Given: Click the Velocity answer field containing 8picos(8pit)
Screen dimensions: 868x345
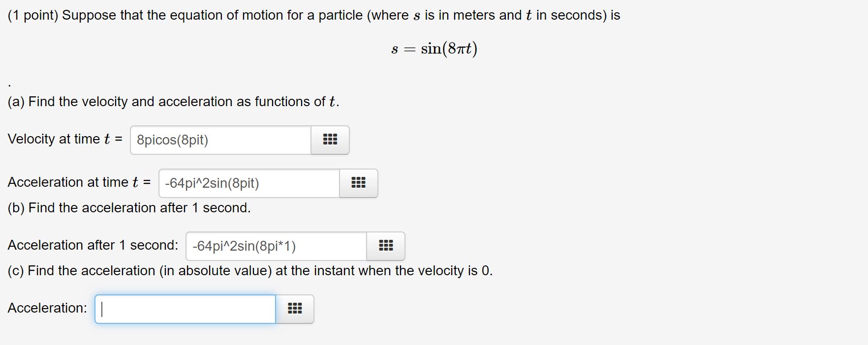Looking at the screenshot, I should coord(220,140).
